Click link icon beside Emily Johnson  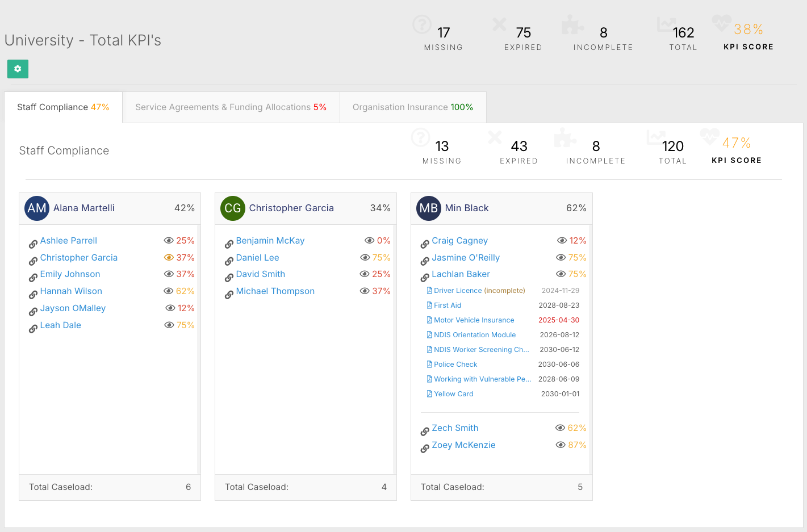click(x=33, y=277)
